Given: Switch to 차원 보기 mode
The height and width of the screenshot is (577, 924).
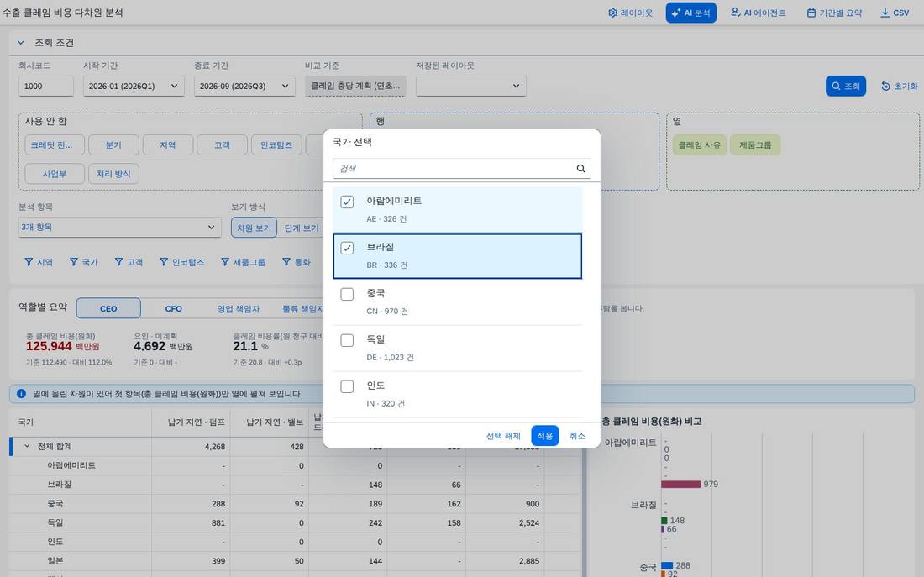Looking at the screenshot, I should 254,228.
